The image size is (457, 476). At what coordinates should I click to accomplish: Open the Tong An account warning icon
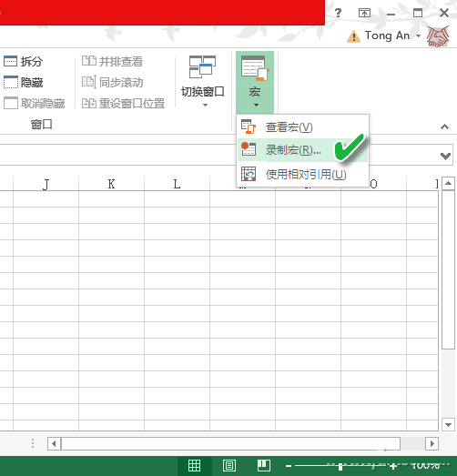tap(353, 36)
